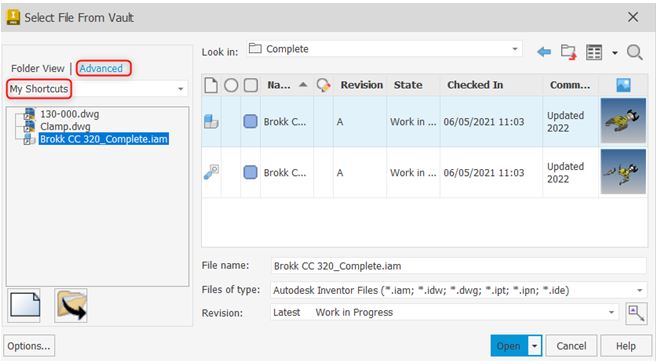Open second row Brokk exploded thumbnail
The image size is (659, 364).
(623, 171)
